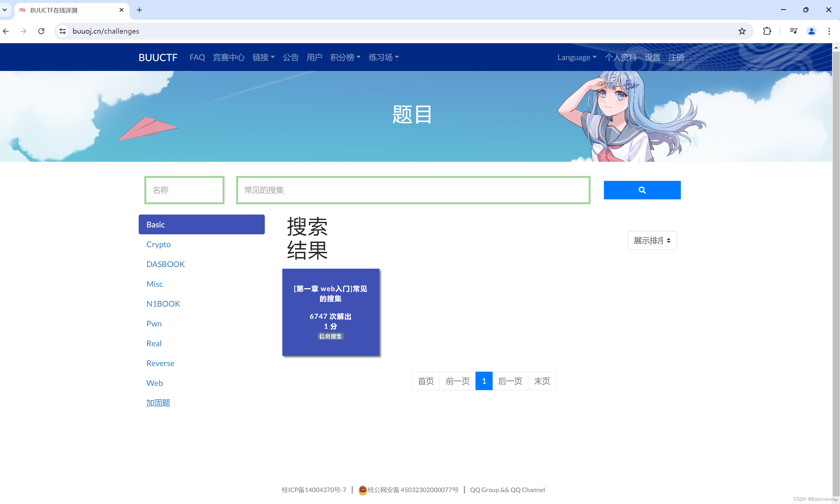This screenshot has width=840, height=504.
Task: Click the 常见的搜集 search text field
Action: tap(413, 190)
